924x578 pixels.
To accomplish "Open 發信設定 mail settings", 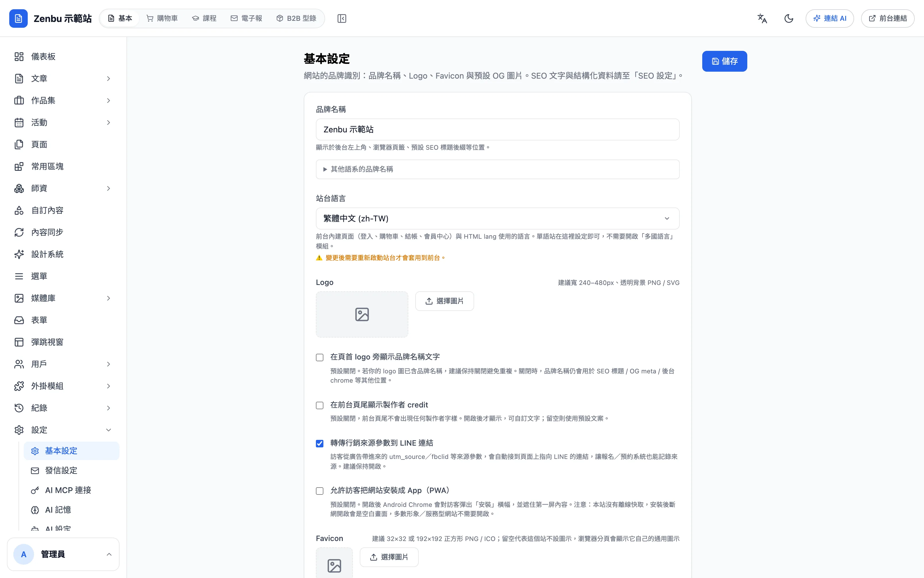I will [x=71, y=470].
